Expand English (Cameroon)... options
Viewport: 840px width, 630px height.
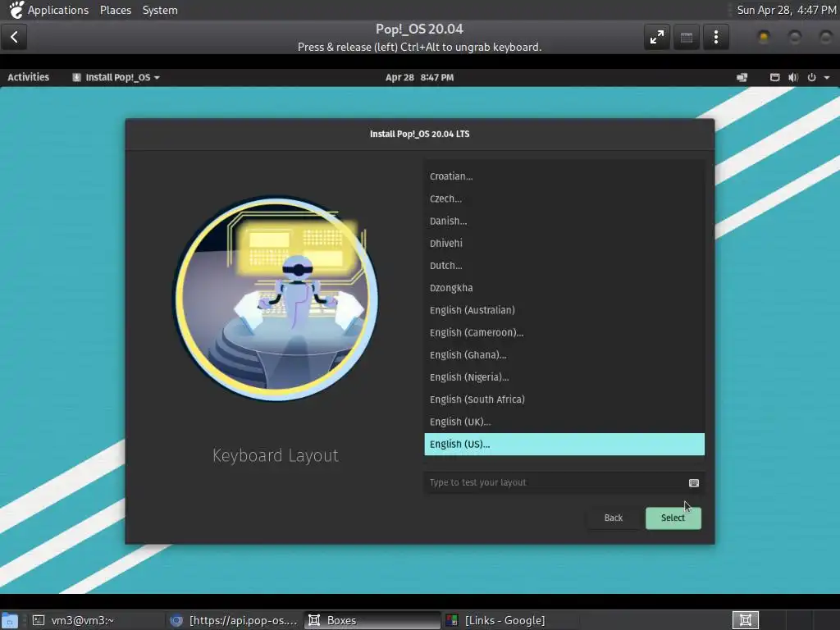pyautogui.click(x=564, y=333)
